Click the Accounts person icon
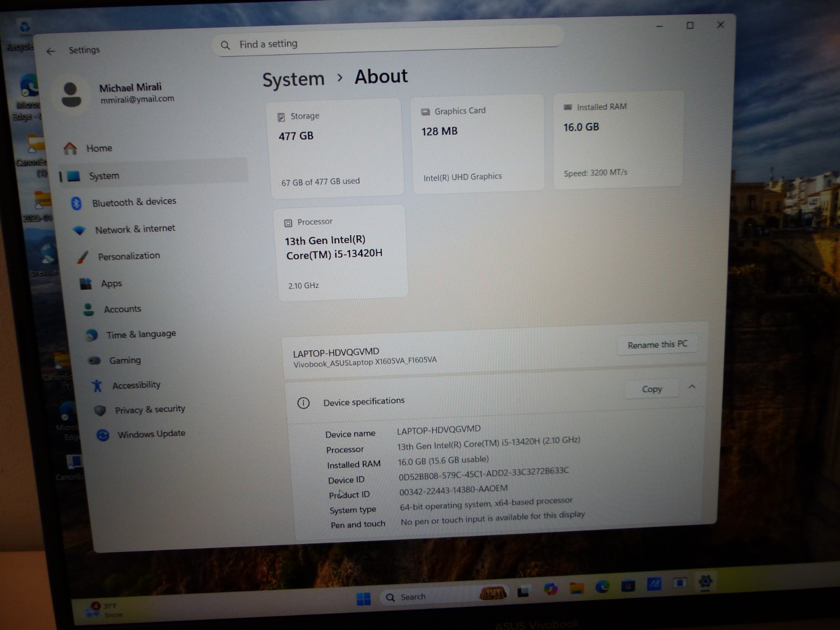840x630 pixels. coord(89,310)
